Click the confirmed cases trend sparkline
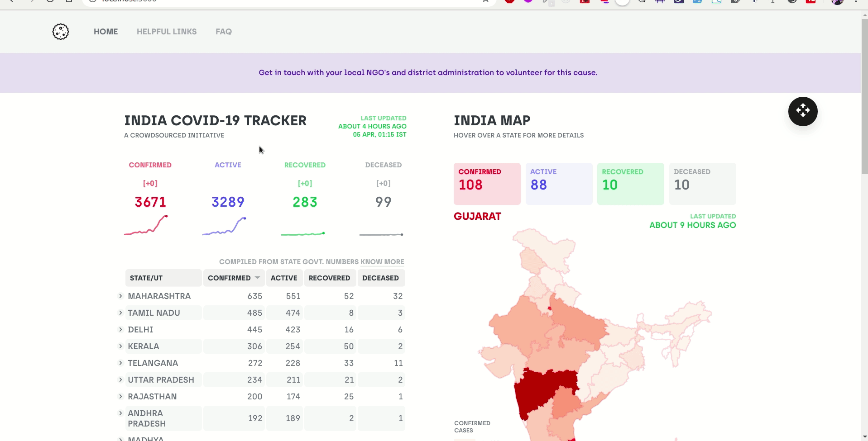Screen dimensions: 868x441 click(146, 225)
